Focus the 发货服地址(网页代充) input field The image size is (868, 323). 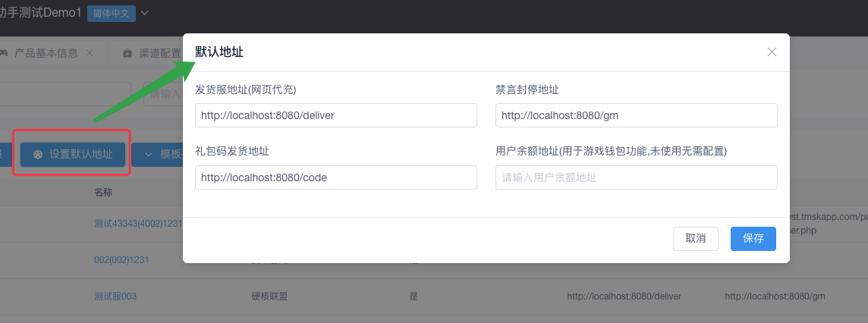click(x=335, y=115)
